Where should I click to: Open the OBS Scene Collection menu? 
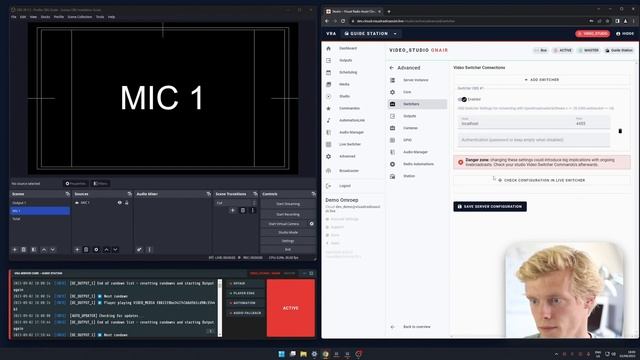tap(80, 17)
